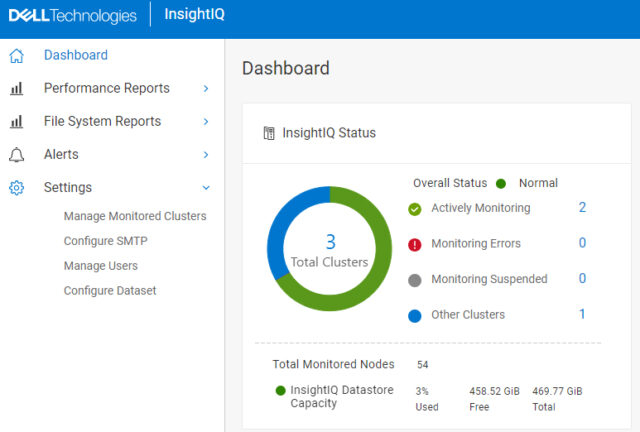Click the red Monitoring Errors icon
The image size is (640, 432).
(x=415, y=245)
